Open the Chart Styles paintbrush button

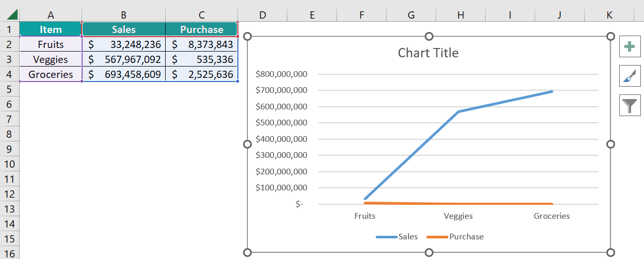[x=629, y=76]
